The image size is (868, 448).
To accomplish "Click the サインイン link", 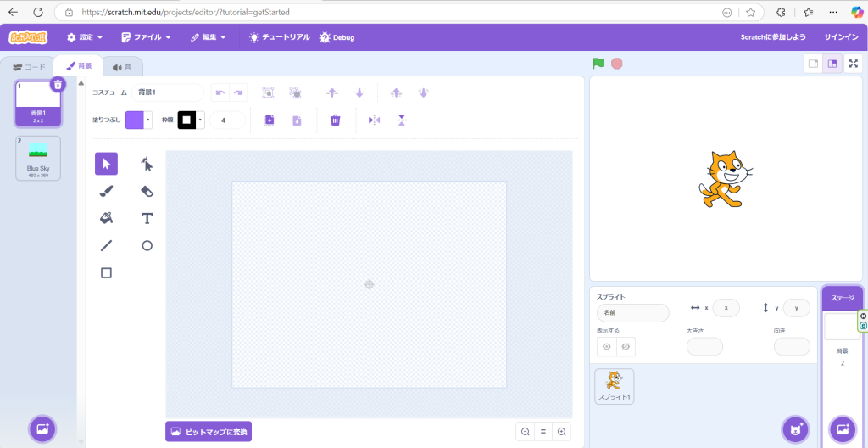I will 841,37.
